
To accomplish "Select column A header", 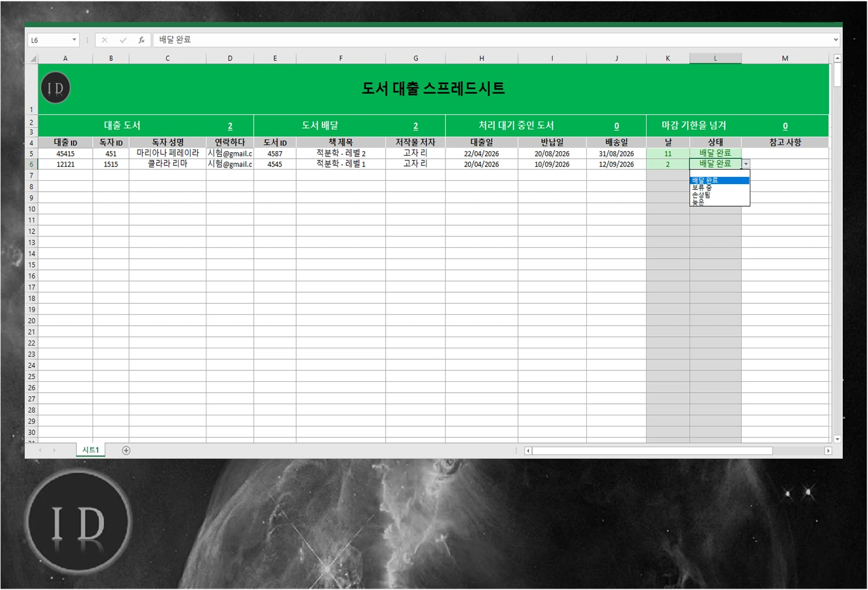I will (65, 58).
